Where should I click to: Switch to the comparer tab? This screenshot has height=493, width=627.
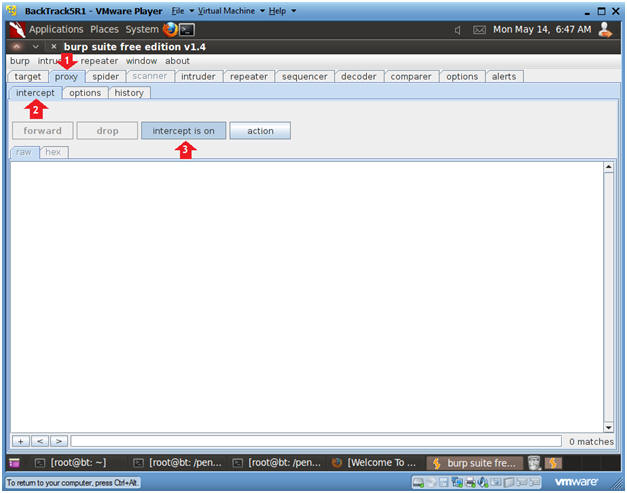coord(411,77)
